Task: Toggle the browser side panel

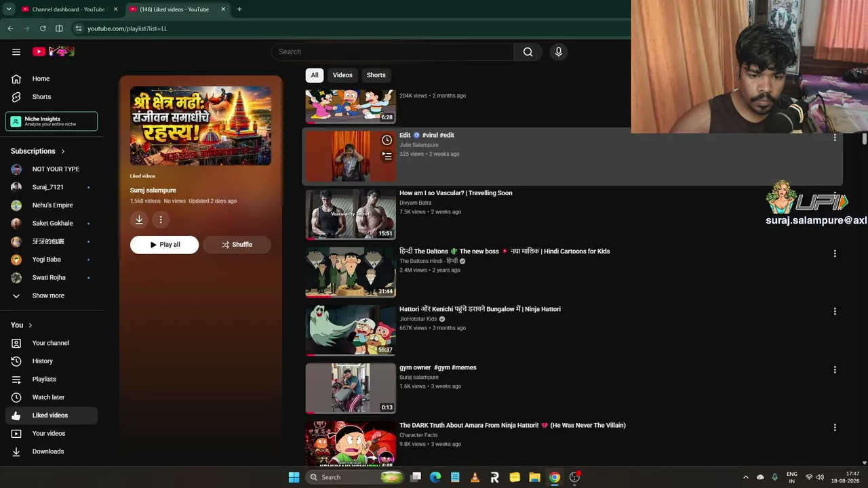Action: tap(59, 28)
